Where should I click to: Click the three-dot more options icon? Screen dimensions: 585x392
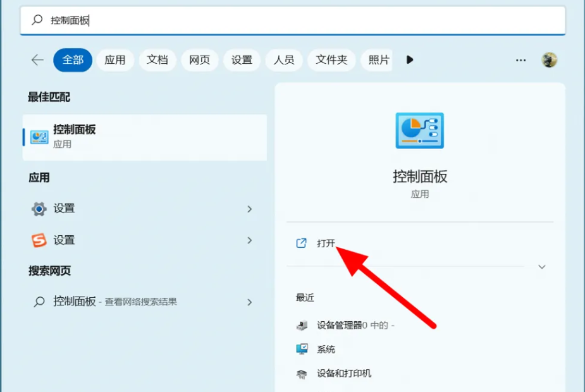520,60
